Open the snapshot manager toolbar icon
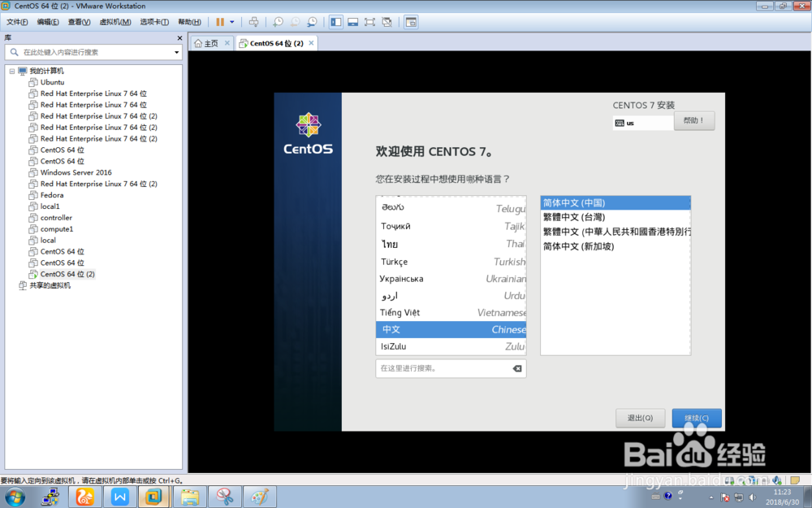812x508 pixels. (312, 22)
